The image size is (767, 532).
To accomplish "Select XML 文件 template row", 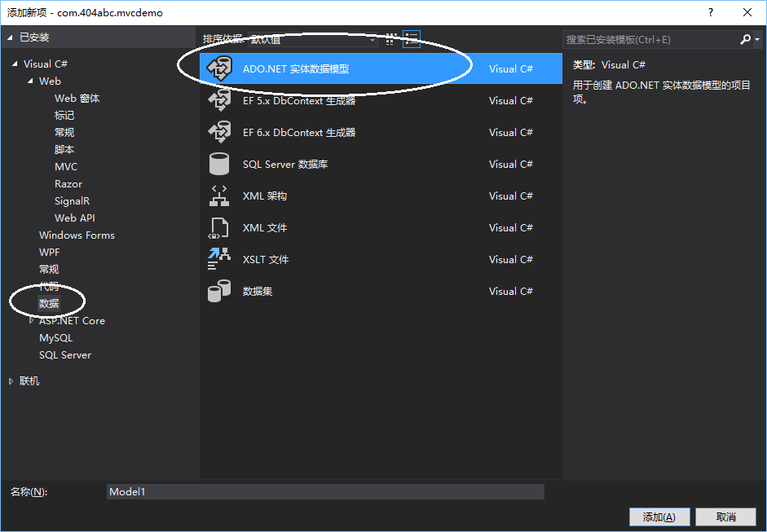I will (381, 227).
